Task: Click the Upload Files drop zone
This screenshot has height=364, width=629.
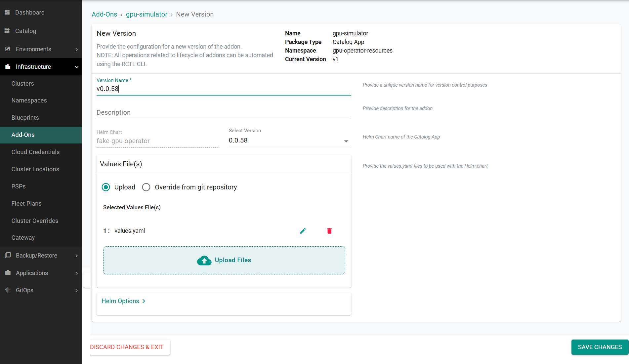Action: pyautogui.click(x=224, y=260)
